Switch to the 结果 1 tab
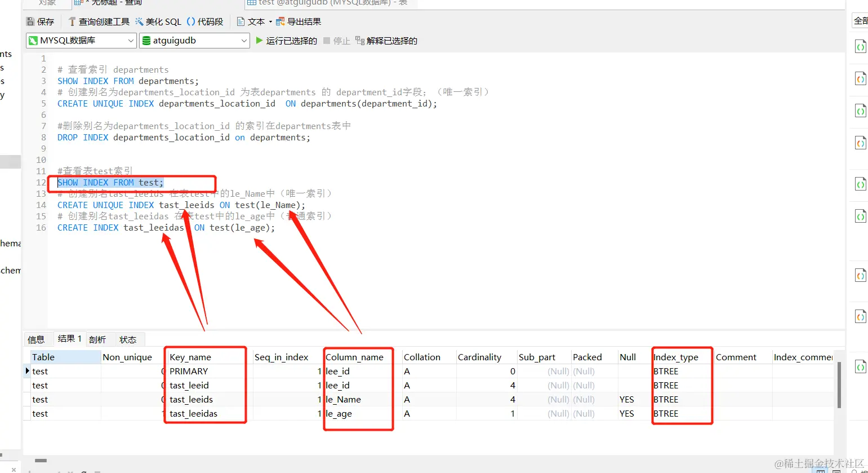 coord(70,339)
